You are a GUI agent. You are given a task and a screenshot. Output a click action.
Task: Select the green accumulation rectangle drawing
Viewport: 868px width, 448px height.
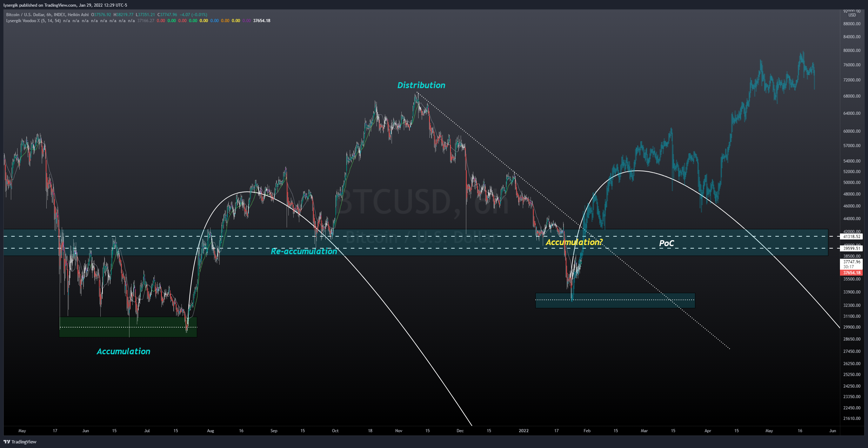[128, 327]
